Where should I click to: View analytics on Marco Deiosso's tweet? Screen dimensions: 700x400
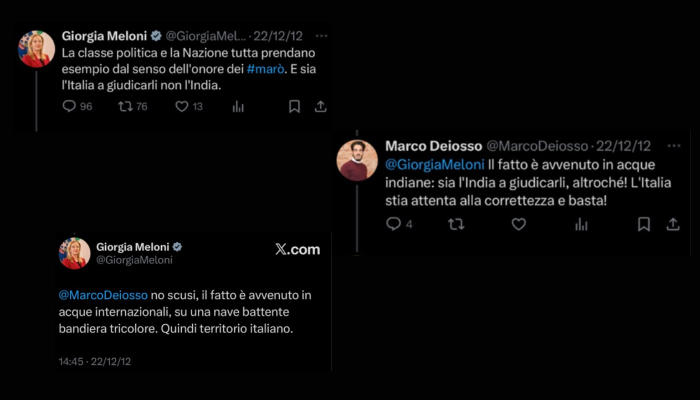coord(582,224)
